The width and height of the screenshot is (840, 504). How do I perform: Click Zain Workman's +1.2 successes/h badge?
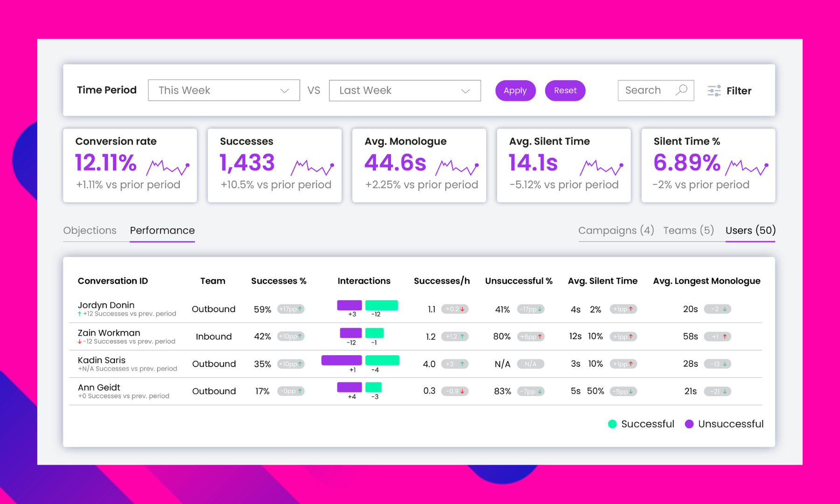(455, 336)
